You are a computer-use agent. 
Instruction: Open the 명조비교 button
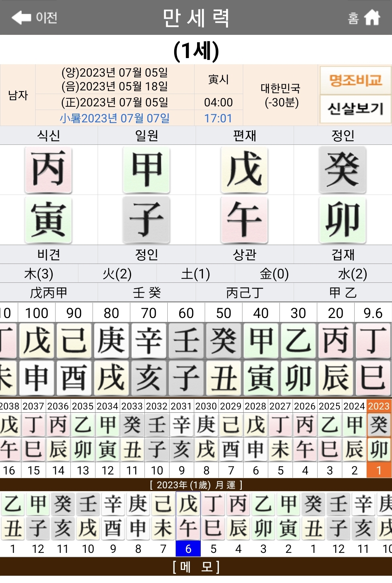(355, 80)
